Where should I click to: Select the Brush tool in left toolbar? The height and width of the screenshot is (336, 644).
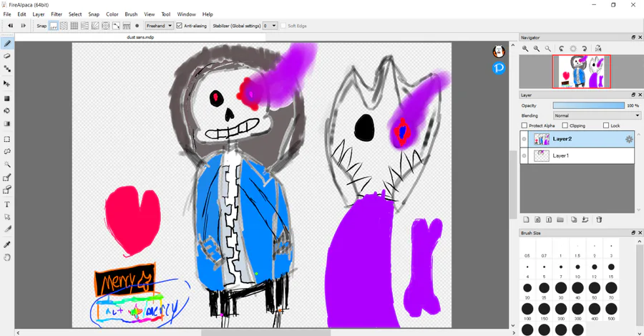click(x=7, y=43)
